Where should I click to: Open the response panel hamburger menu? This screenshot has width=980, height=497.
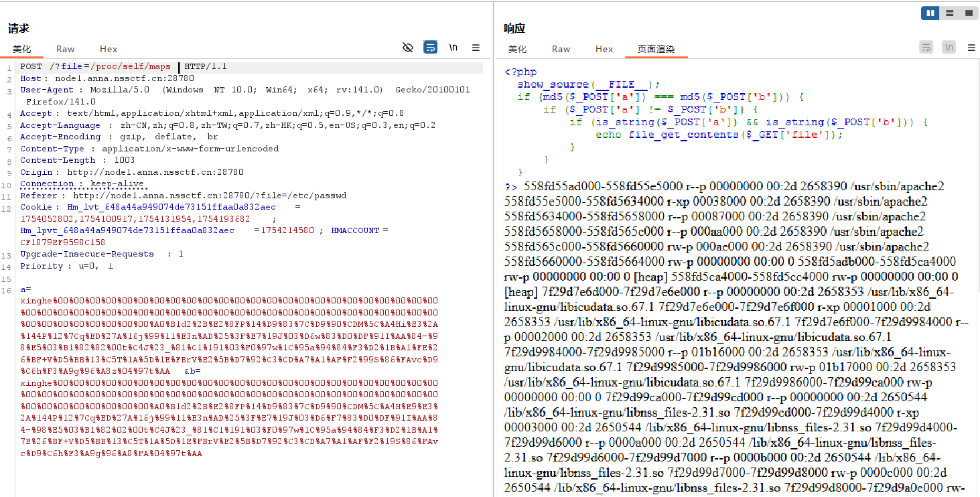pyautogui.click(x=971, y=48)
